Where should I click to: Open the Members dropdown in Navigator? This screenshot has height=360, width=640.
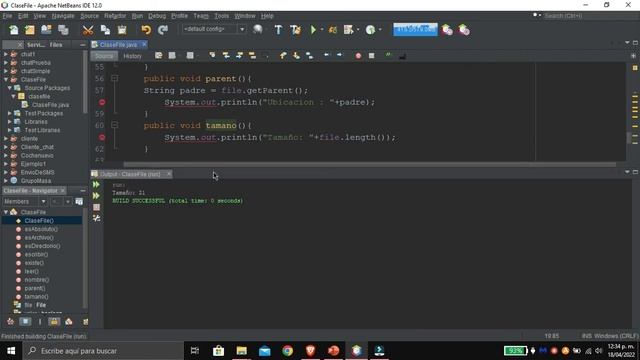click(x=24, y=202)
